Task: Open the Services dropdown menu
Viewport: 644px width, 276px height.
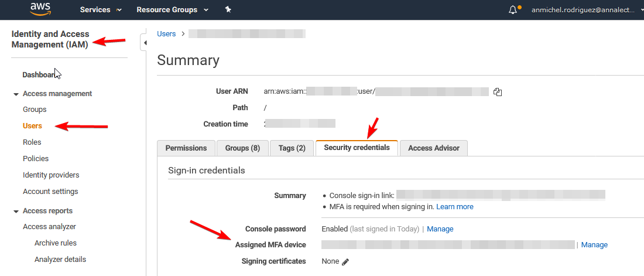Action: coord(101,9)
